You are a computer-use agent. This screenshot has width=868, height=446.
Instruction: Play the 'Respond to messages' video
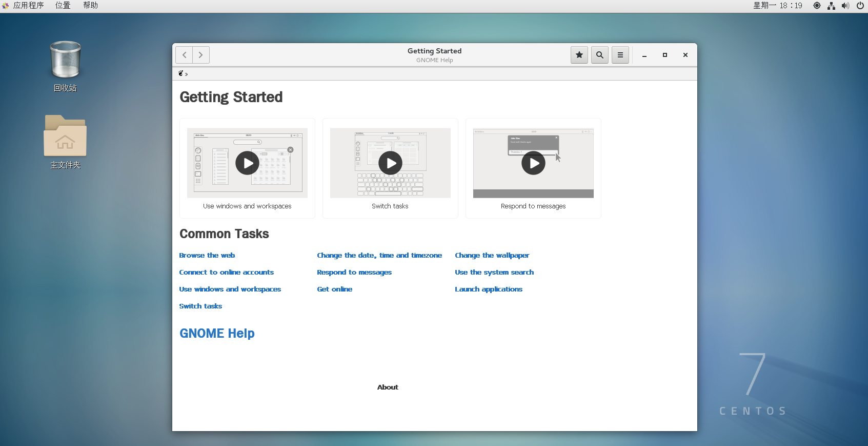click(x=533, y=163)
